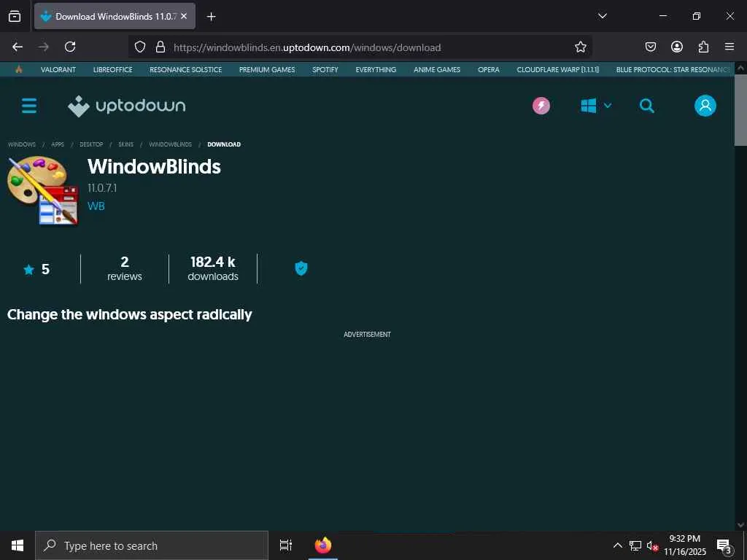Screen dimensions: 747x560
Task: Open a new tab with plus button
Action: click(211, 17)
